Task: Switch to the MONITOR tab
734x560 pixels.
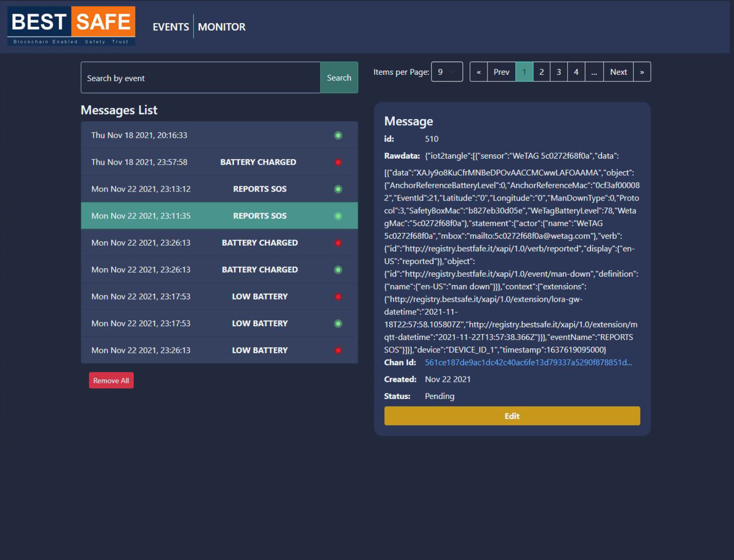Action: 222,27
